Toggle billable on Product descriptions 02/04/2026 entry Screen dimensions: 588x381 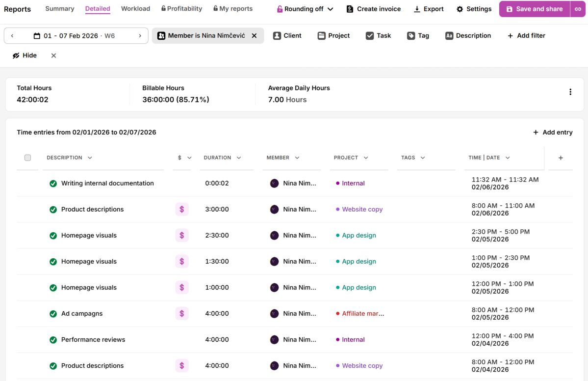pos(182,366)
